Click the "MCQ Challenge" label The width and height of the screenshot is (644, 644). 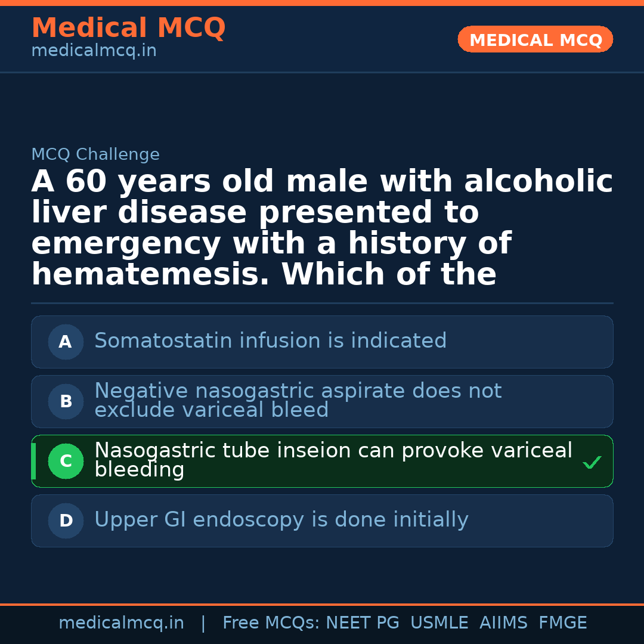pyautogui.click(x=95, y=155)
